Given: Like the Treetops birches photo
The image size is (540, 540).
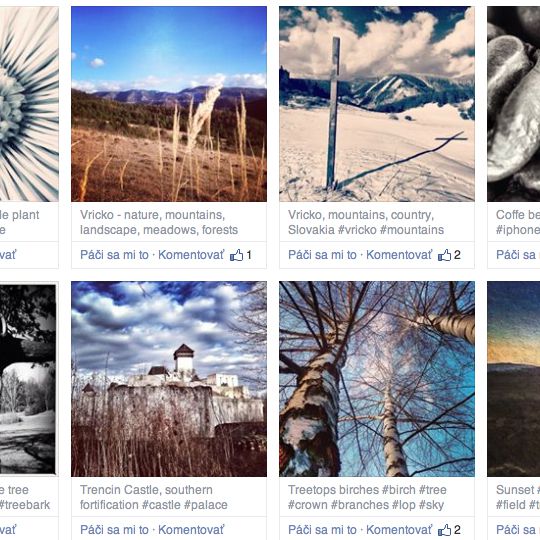Looking at the screenshot, I should tap(322, 530).
